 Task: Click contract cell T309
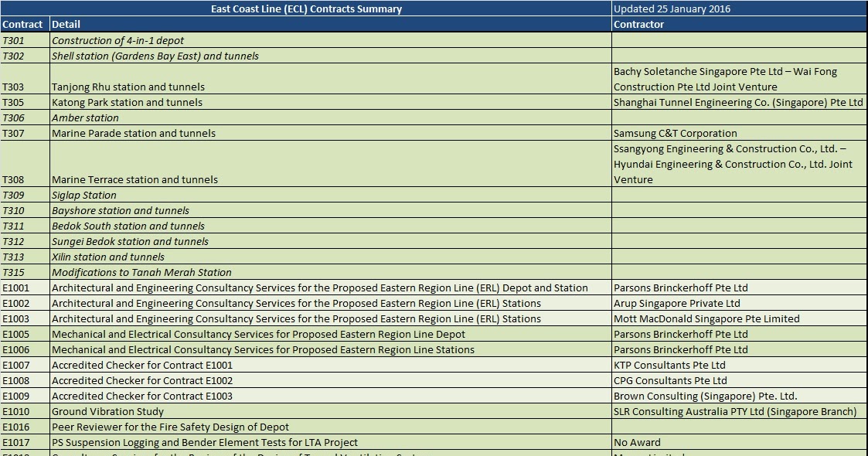pyautogui.click(x=25, y=196)
